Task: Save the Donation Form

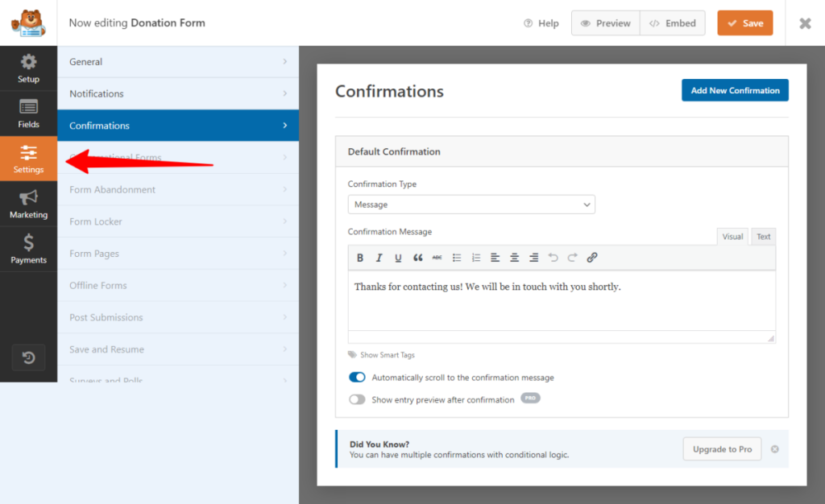Action: click(744, 23)
